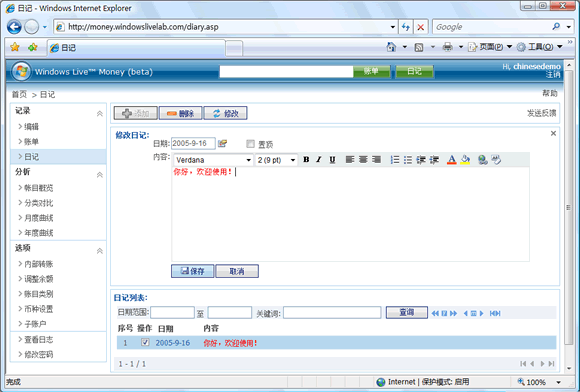Increase indent of diary text

coord(434,159)
